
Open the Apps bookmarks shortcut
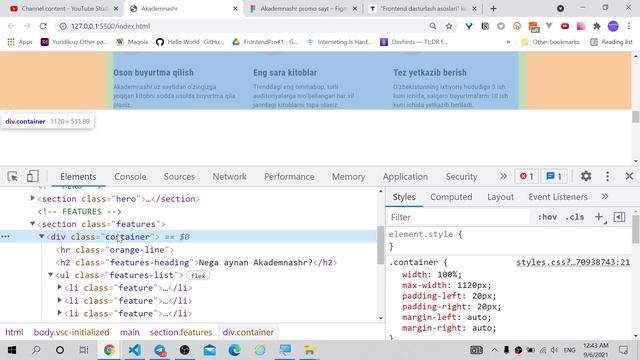click(x=20, y=42)
